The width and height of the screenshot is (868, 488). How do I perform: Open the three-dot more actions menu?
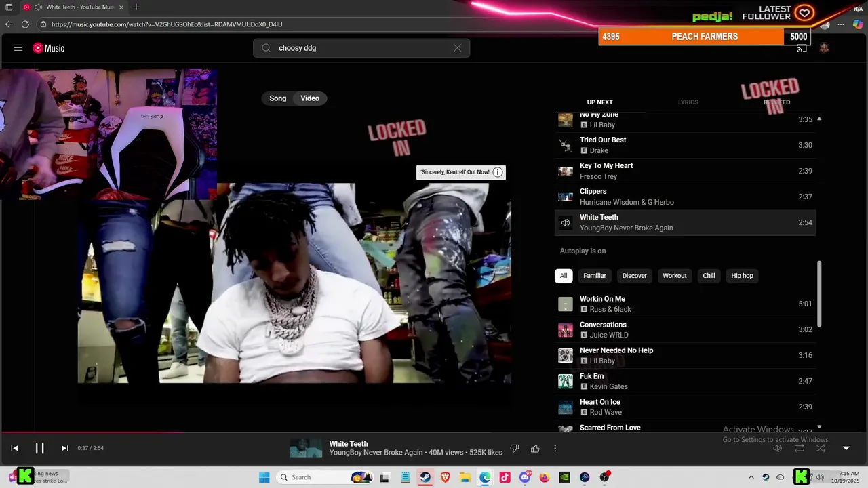(555, 448)
